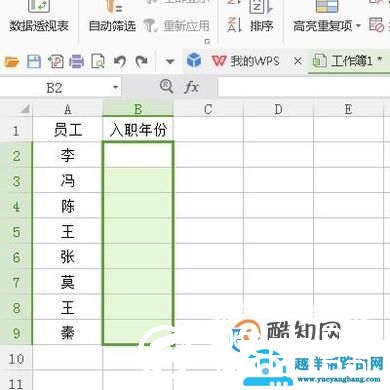Enable 自动筛选 auto filter
The height and width of the screenshot is (390, 390).
(x=112, y=18)
